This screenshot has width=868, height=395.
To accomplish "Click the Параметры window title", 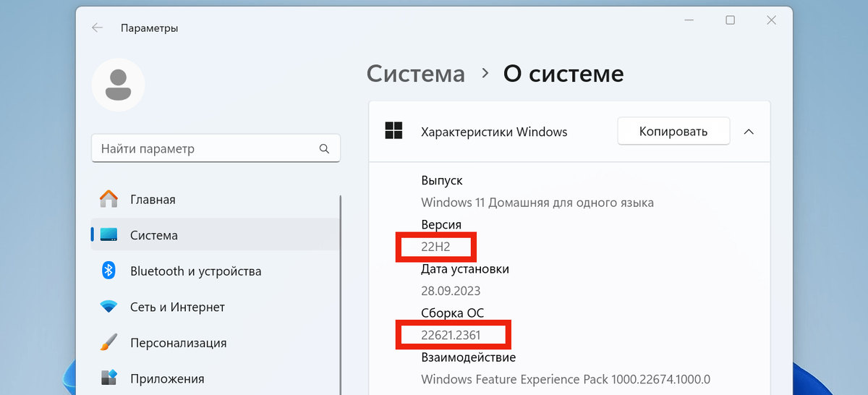I will [x=150, y=28].
